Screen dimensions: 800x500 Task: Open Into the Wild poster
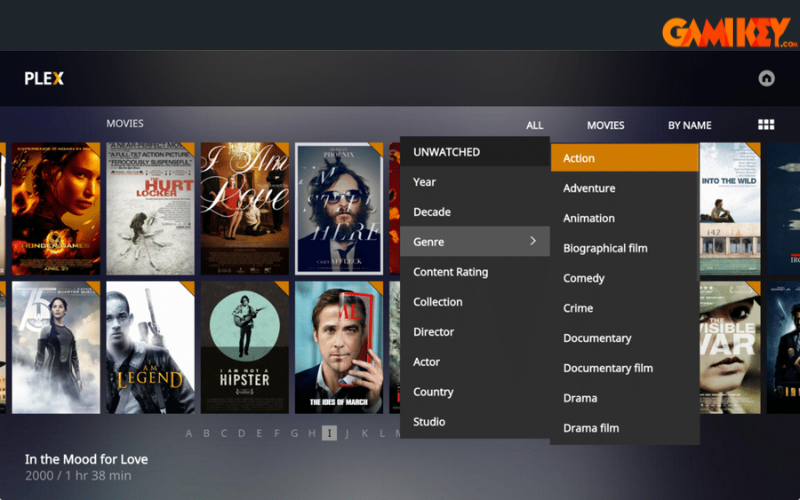tap(730, 209)
